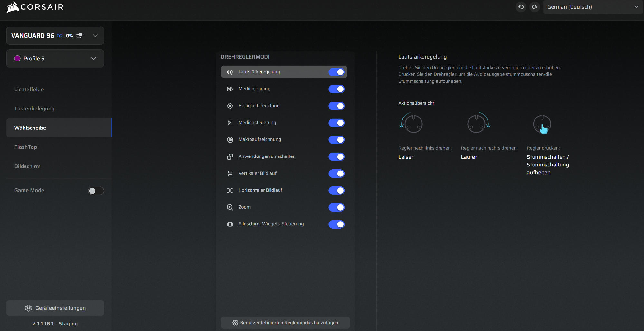Turn off the Vertikaler Bildlauf switch
The image size is (644, 331).
(x=336, y=173)
